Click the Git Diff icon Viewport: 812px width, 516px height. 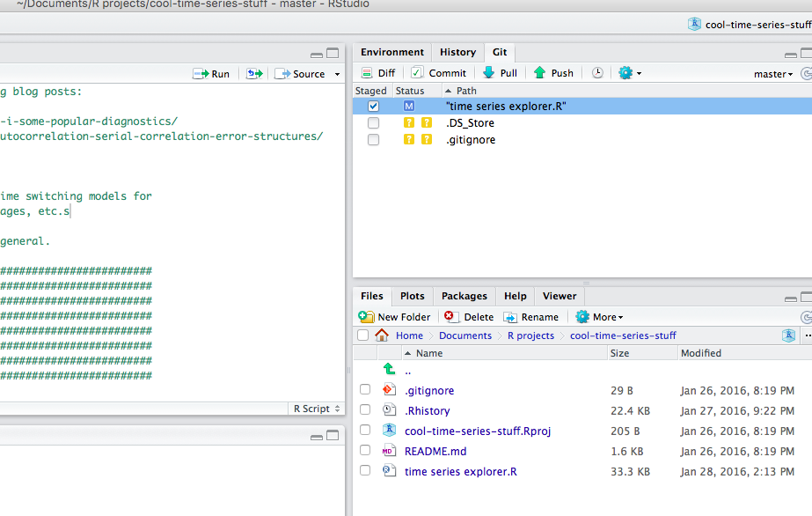pyautogui.click(x=366, y=73)
